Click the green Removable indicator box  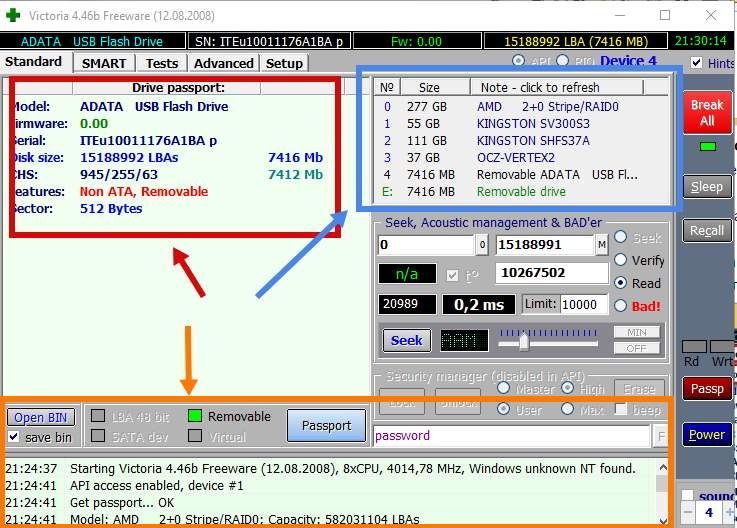coord(195,416)
